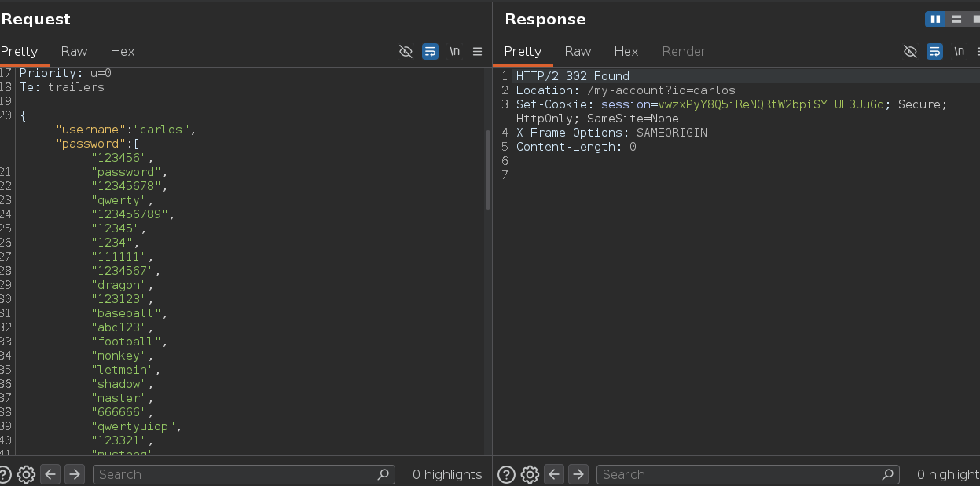Click magnifier icon in Request search box

click(384, 474)
